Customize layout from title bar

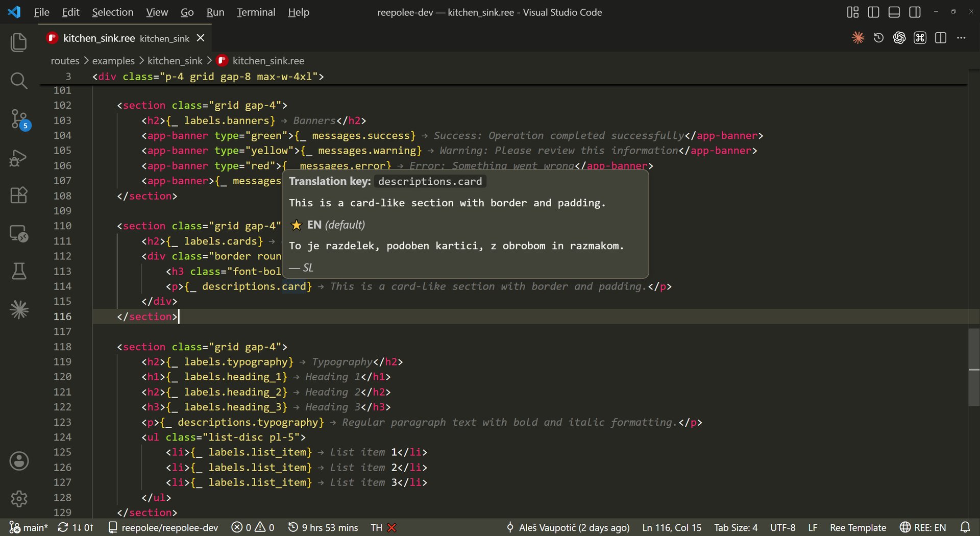[x=853, y=12]
